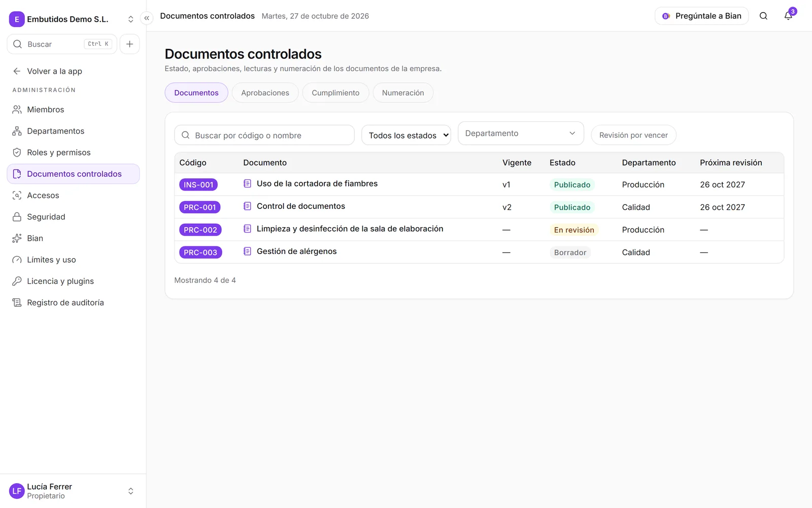Screen dimensions: 812x508
Task: Open Bian settings in sidebar
Action: pos(73,238)
